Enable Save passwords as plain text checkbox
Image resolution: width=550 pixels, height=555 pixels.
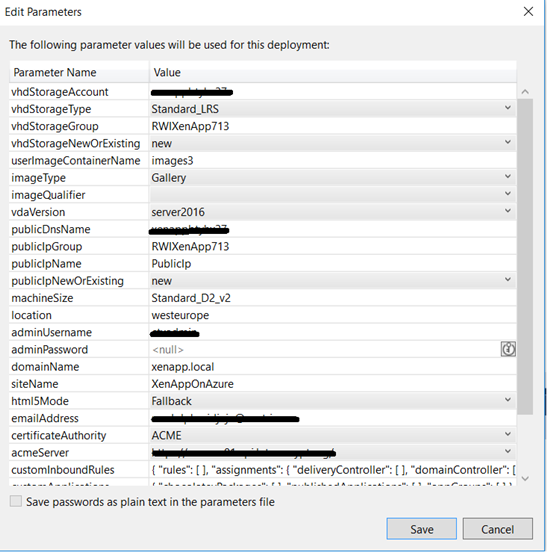coord(16,501)
